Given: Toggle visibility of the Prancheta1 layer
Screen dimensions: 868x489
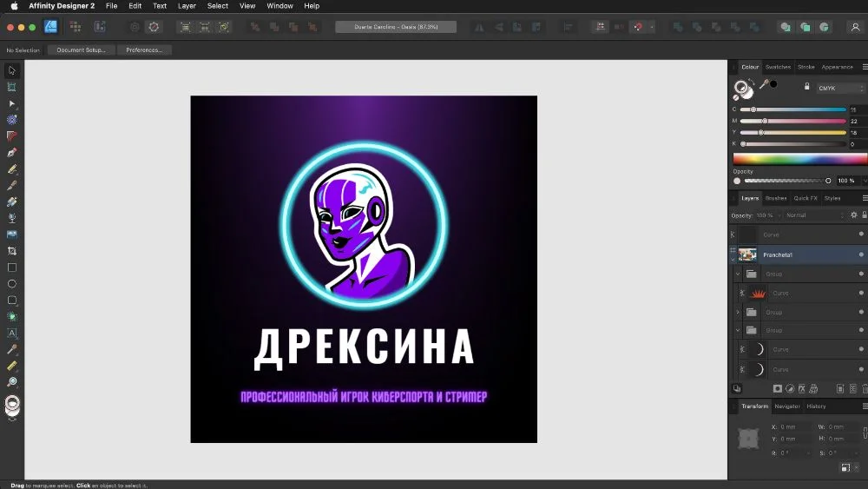Looking at the screenshot, I should pos(861,254).
